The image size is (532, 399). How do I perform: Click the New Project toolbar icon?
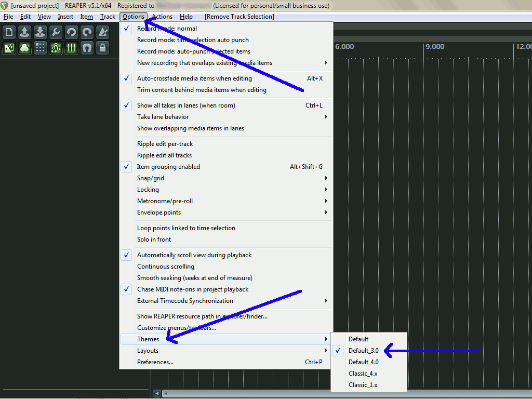[x=9, y=32]
